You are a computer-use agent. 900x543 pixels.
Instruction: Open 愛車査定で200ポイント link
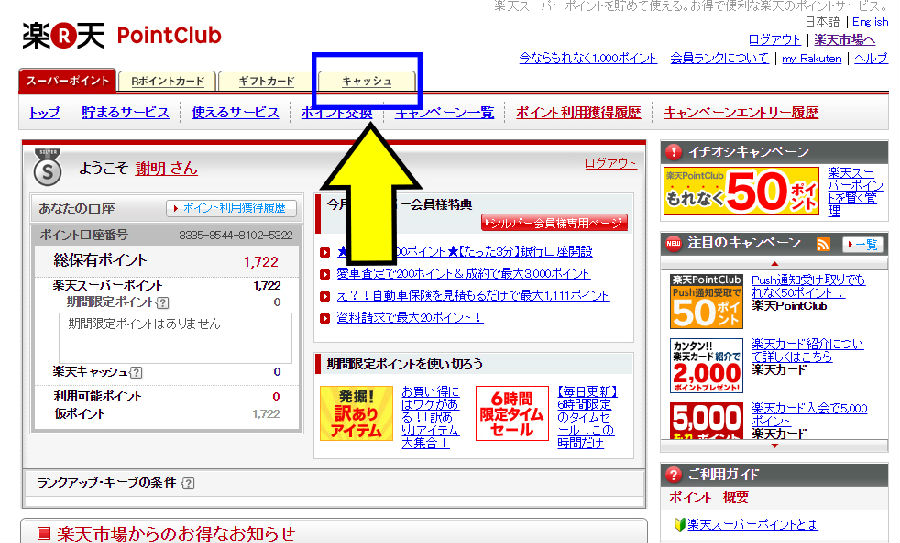pos(463,274)
